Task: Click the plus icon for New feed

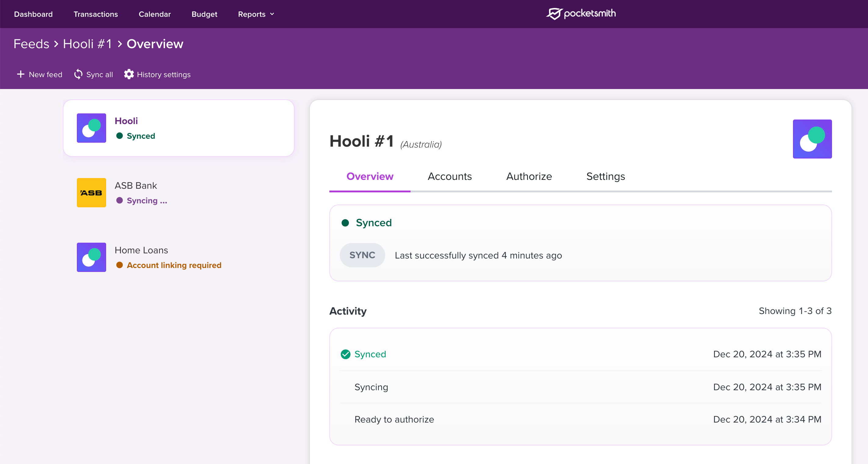Action: [x=20, y=74]
